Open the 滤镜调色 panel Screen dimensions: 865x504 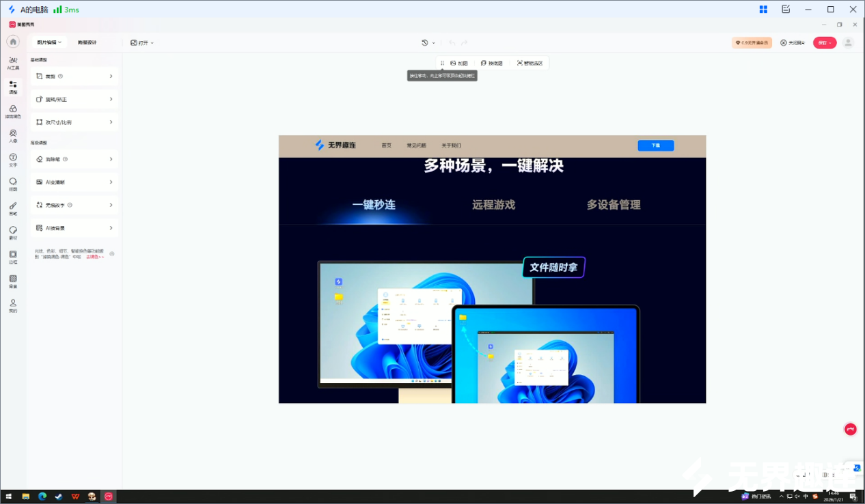click(x=12, y=111)
